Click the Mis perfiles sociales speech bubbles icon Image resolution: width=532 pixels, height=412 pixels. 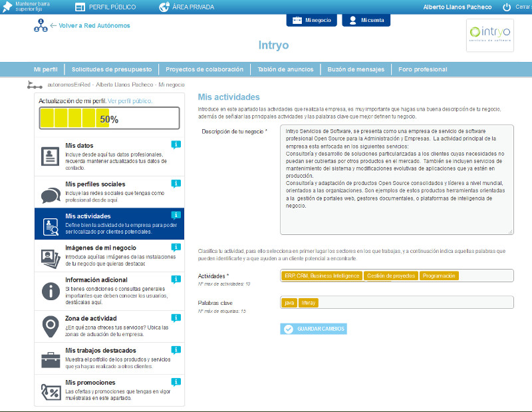[51, 194]
